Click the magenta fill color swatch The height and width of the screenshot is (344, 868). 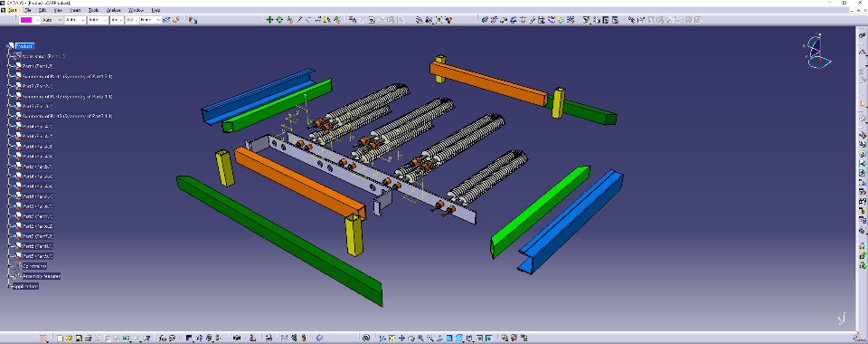click(x=26, y=20)
